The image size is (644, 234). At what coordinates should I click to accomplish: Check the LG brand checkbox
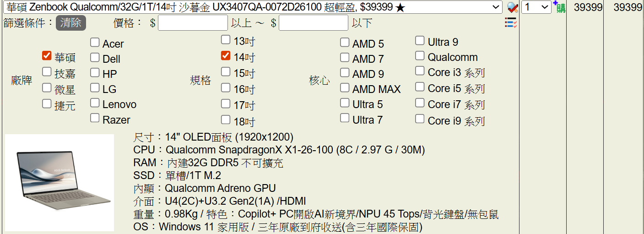pyautogui.click(x=95, y=88)
